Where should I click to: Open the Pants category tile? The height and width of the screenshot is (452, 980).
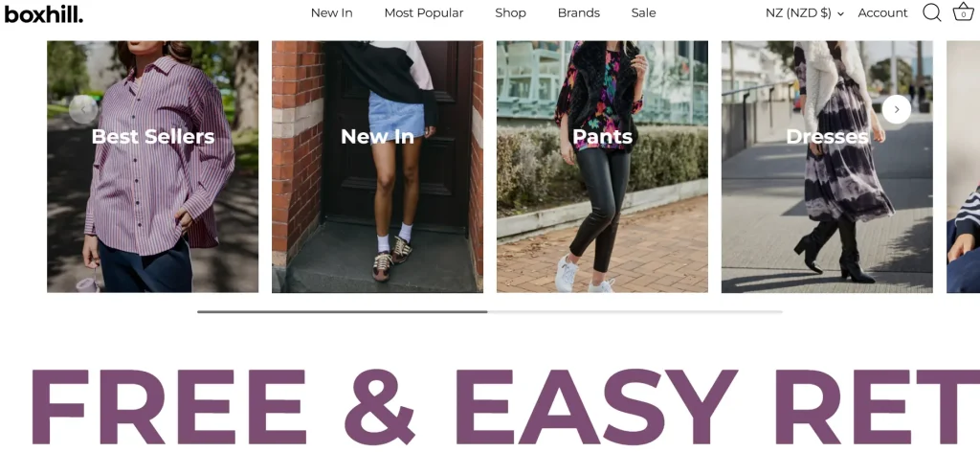(x=603, y=167)
